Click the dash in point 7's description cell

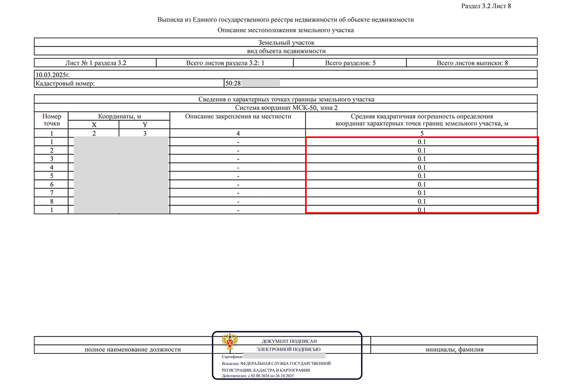238,193
